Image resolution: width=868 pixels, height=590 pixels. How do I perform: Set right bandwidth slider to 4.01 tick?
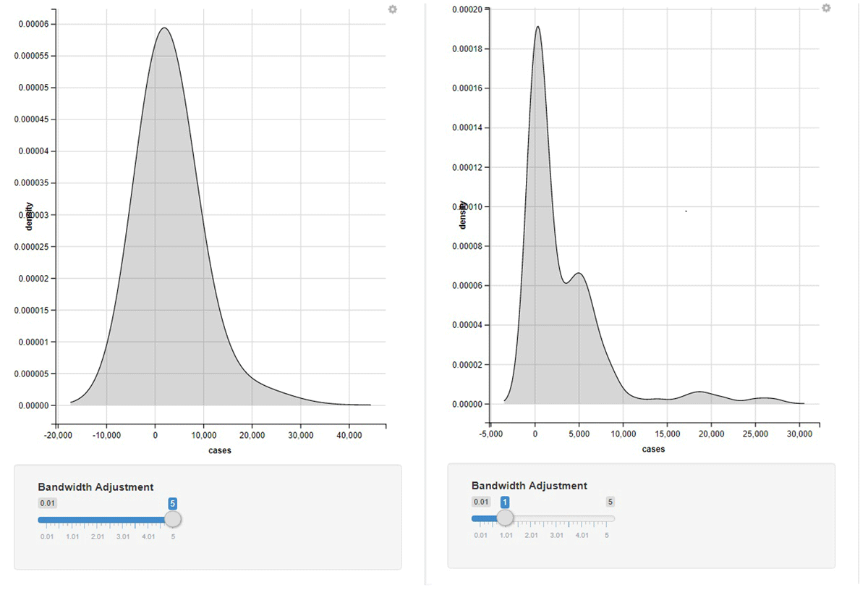[x=582, y=518]
